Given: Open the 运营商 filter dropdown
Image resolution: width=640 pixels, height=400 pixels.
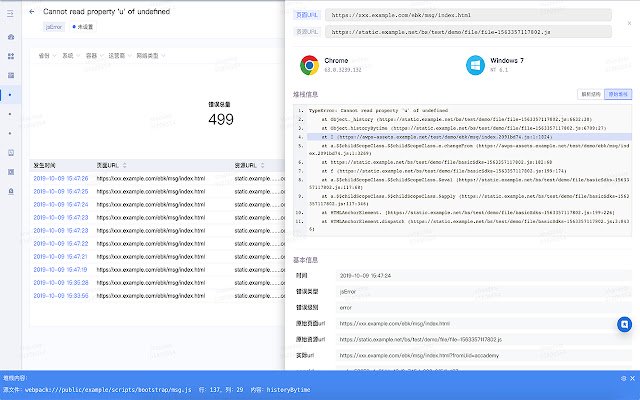Looking at the screenshot, I should pyautogui.click(x=120, y=56).
